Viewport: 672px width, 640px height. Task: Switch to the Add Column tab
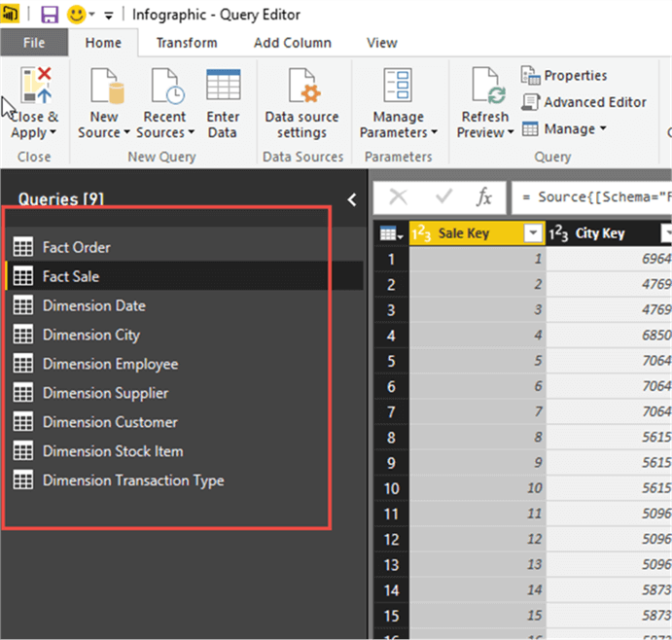point(293,43)
